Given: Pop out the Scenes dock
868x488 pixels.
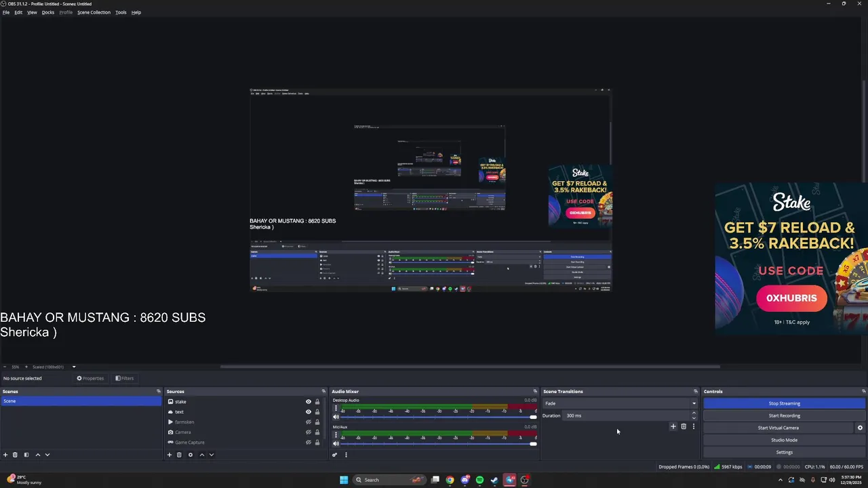Looking at the screenshot, I should [159, 391].
